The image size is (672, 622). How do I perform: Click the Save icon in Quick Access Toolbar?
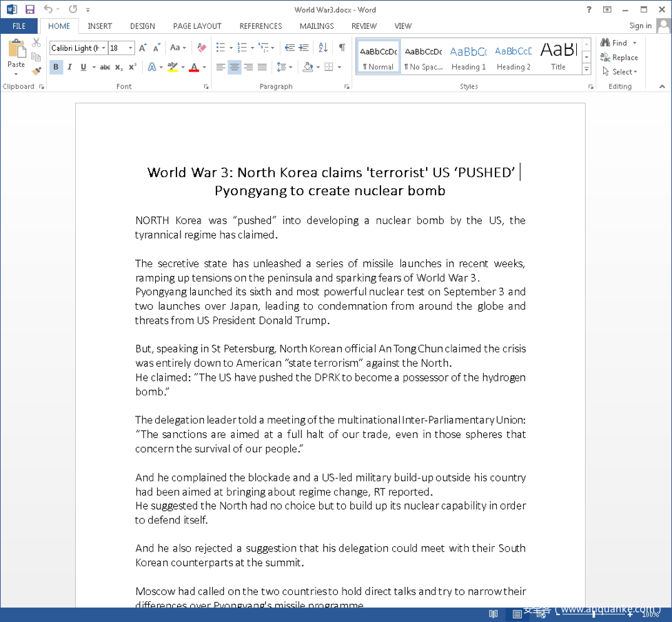30,10
